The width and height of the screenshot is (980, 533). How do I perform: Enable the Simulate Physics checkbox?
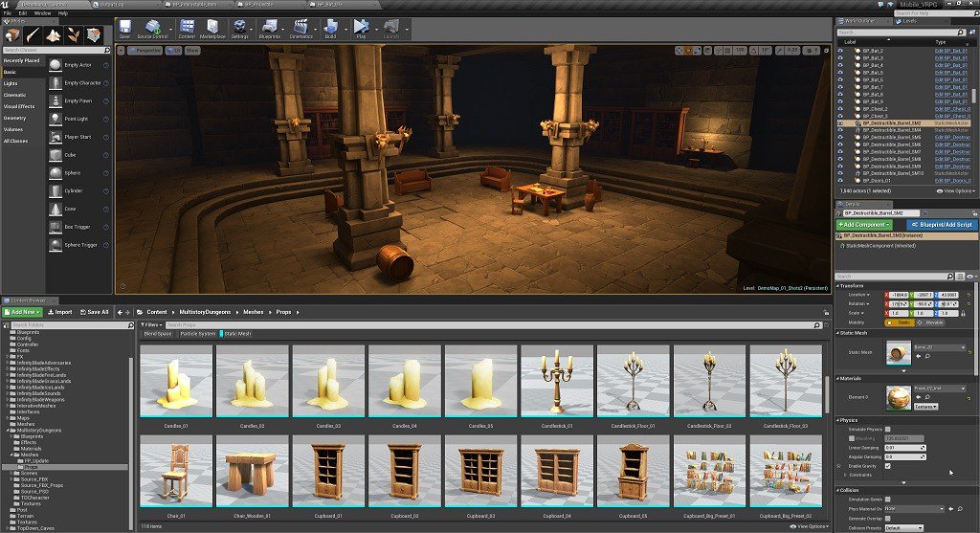[x=887, y=430]
